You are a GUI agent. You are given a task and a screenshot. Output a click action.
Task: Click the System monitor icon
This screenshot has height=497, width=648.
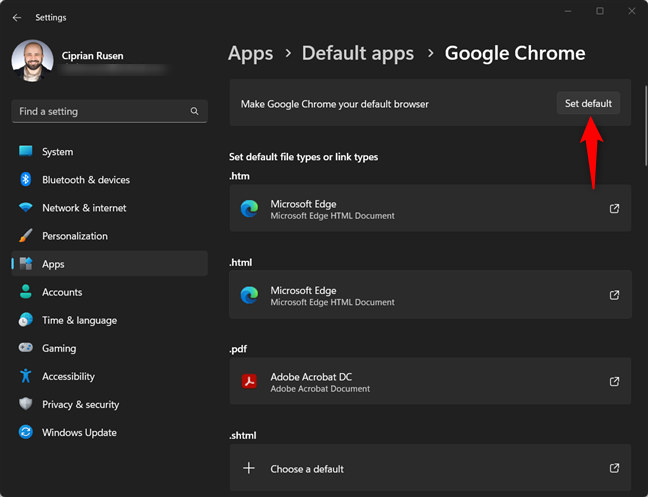26,151
